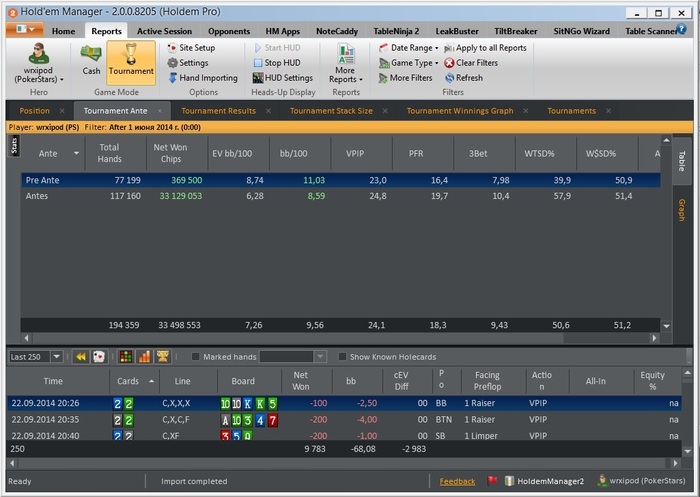The width and height of the screenshot is (700, 497).
Task: Open the More Reports menu
Action: point(346,63)
